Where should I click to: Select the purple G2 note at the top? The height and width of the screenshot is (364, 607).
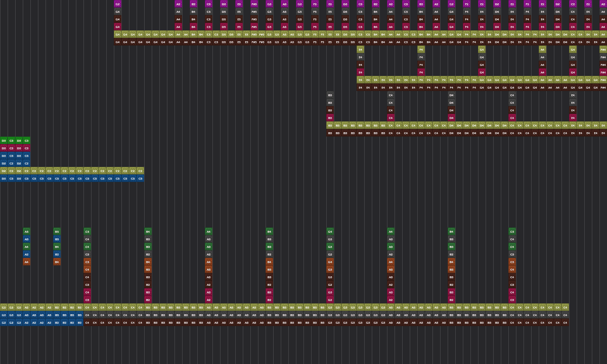118,4
